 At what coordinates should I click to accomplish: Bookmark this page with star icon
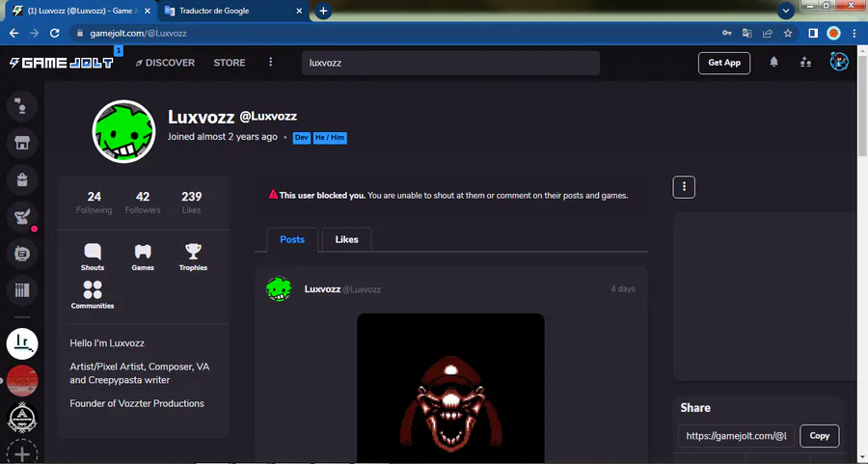click(788, 33)
